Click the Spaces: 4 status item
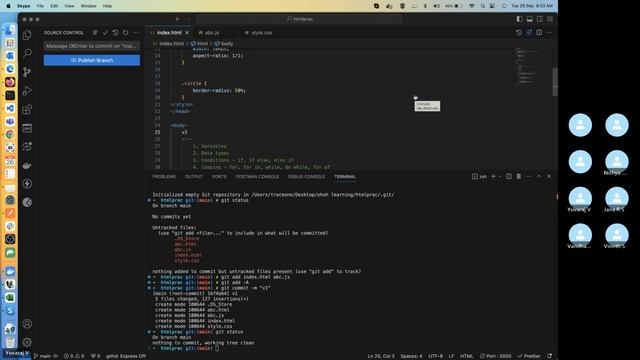Image resolution: width=640 pixels, height=360 pixels. (x=411, y=356)
